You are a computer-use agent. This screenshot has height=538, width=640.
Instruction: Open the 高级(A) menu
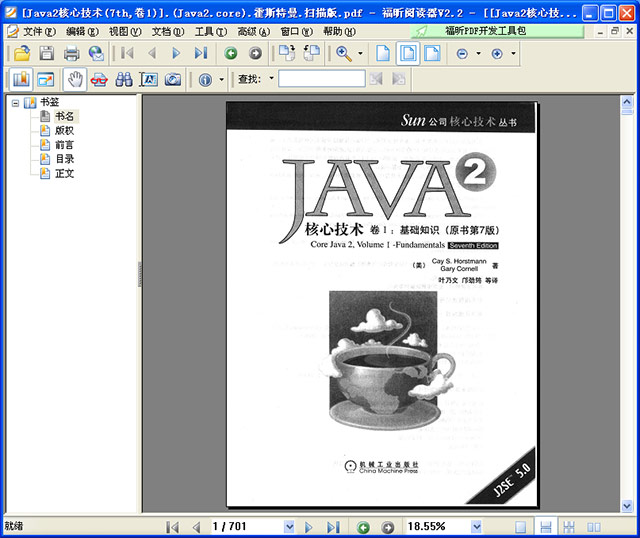[253, 31]
